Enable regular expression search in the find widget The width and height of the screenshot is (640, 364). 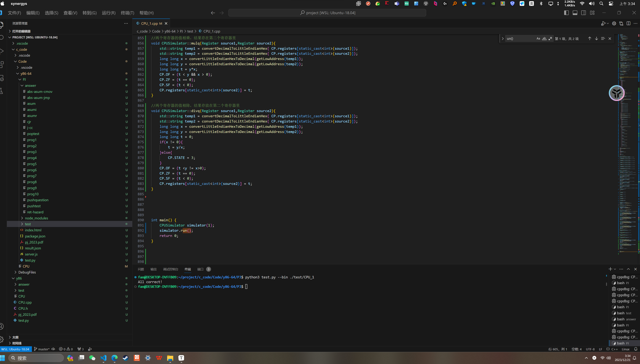(x=550, y=38)
